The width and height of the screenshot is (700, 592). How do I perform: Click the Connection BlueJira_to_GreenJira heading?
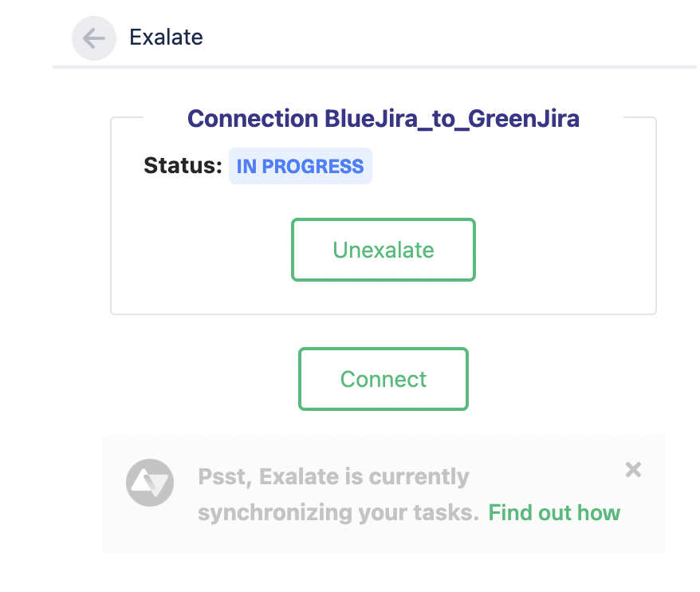383,118
